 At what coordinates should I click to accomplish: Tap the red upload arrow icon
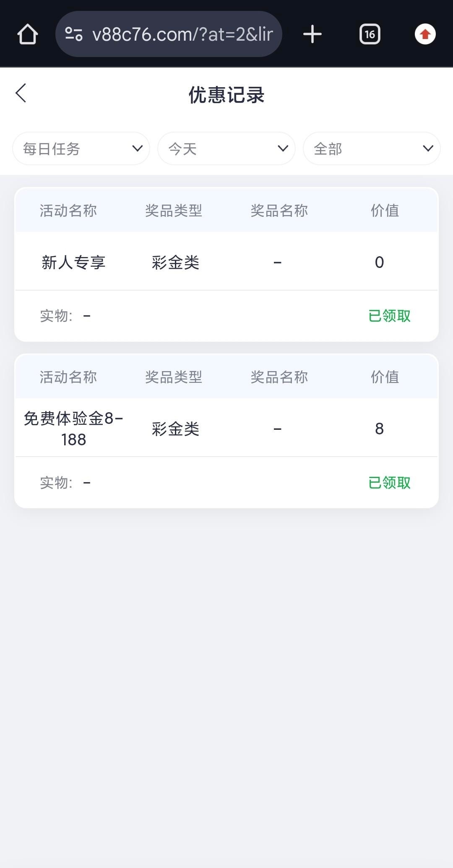(x=425, y=34)
